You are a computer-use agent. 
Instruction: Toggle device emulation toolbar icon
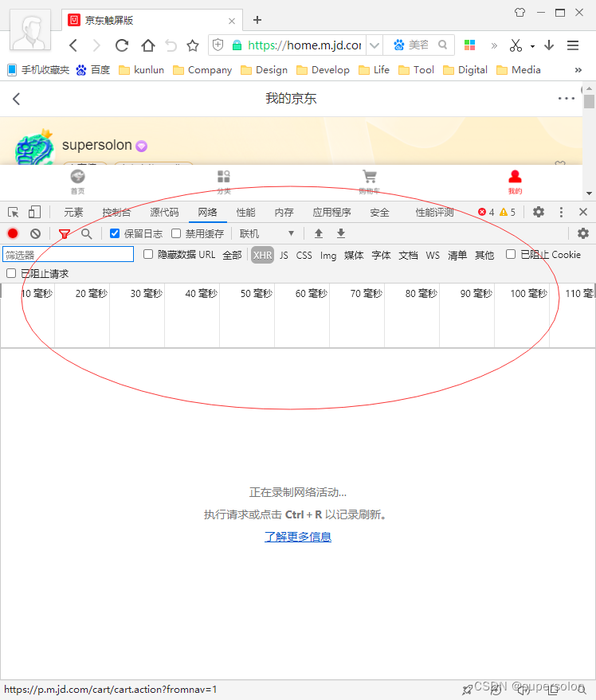pos(34,212)
